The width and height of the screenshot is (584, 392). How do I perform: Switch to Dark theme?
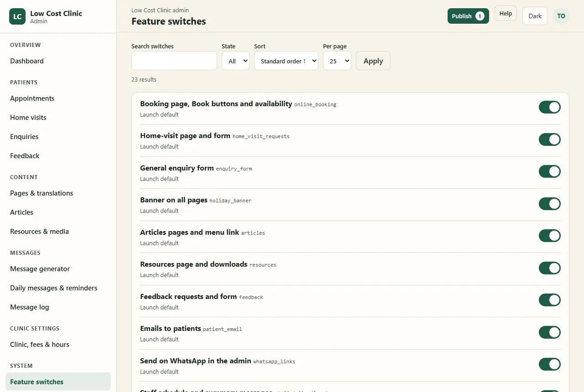coord(535,16)
